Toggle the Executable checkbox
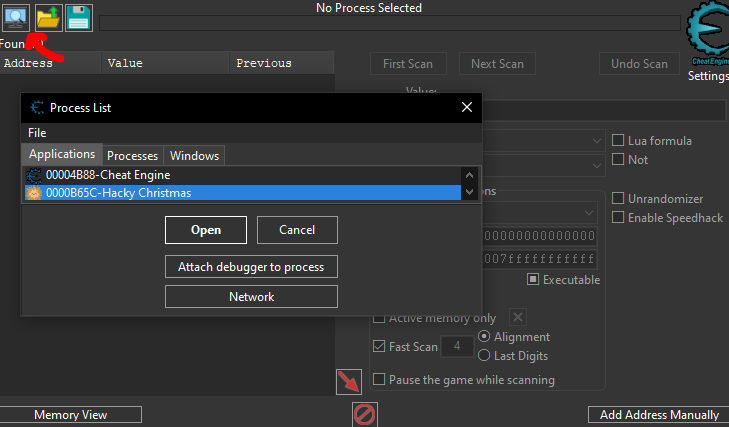This screenshot has height=427, width=729. point(533,279)
